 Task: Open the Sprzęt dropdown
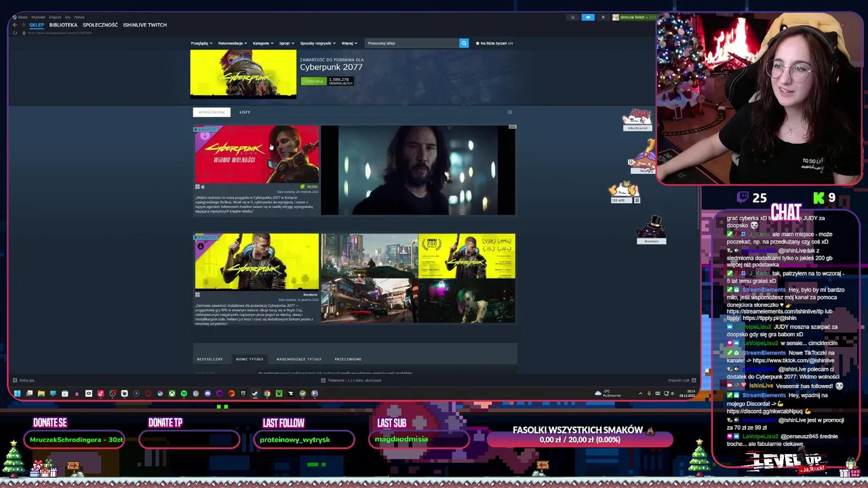287,43
